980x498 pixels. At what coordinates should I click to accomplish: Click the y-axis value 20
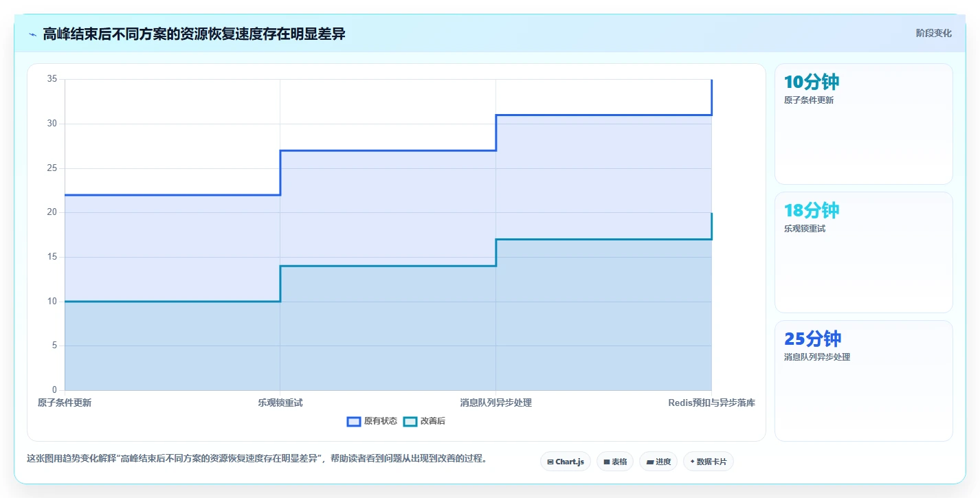click(52, 212)
